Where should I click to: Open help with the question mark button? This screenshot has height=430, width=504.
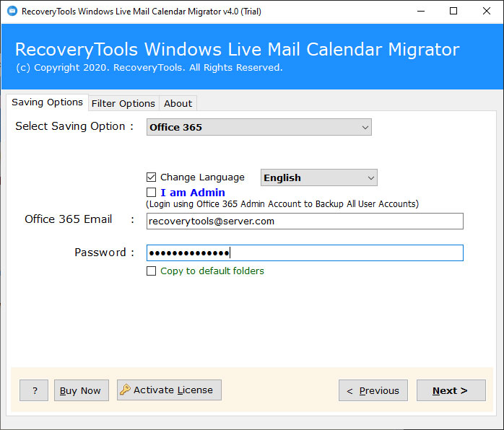(x=34, y=390)
